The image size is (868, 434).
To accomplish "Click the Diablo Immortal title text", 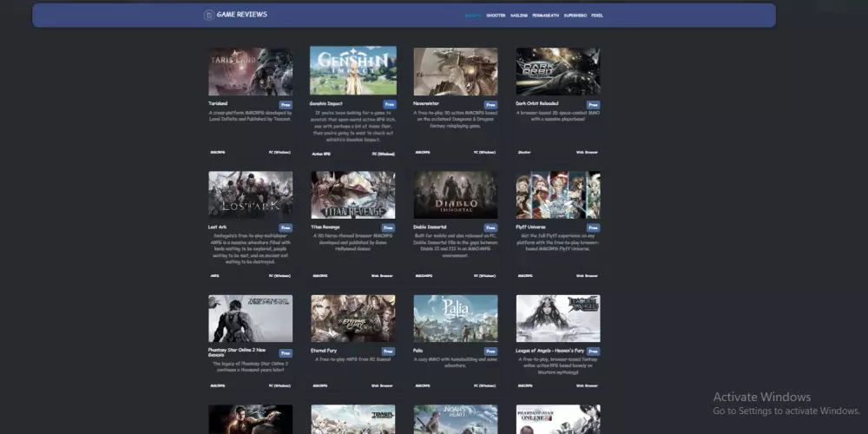I will (x=430, y=227).
